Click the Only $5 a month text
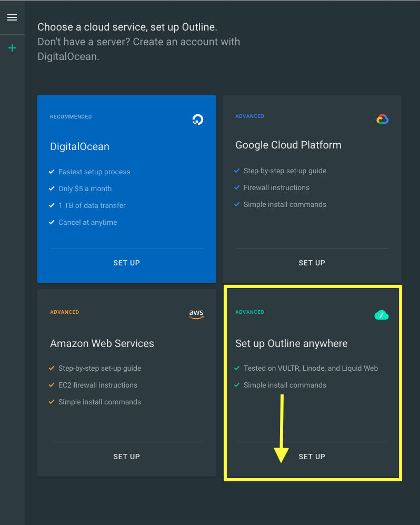 coord(85,189)
